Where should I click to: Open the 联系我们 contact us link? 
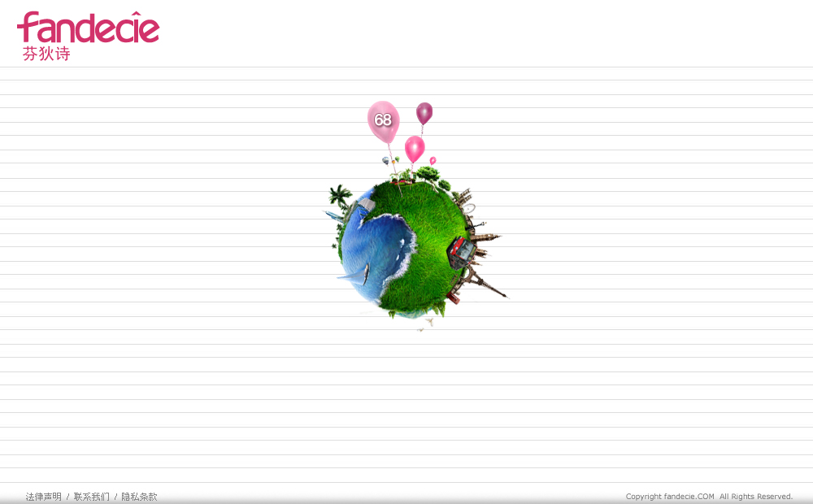pyautogui.click(x=91, y=496)
